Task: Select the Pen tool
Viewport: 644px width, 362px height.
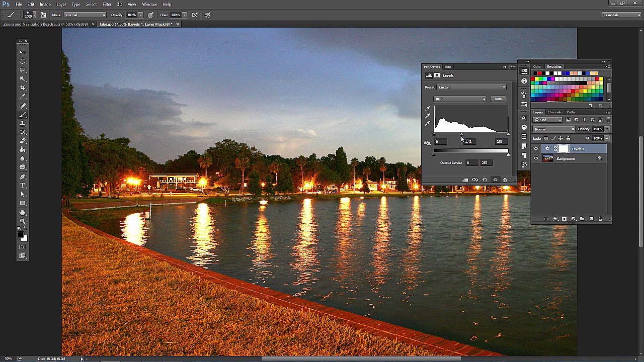Action: (23, 176)
